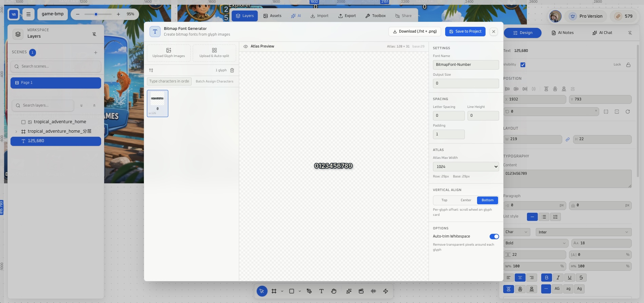Open the Inter font family dropdown

[583, 232]
